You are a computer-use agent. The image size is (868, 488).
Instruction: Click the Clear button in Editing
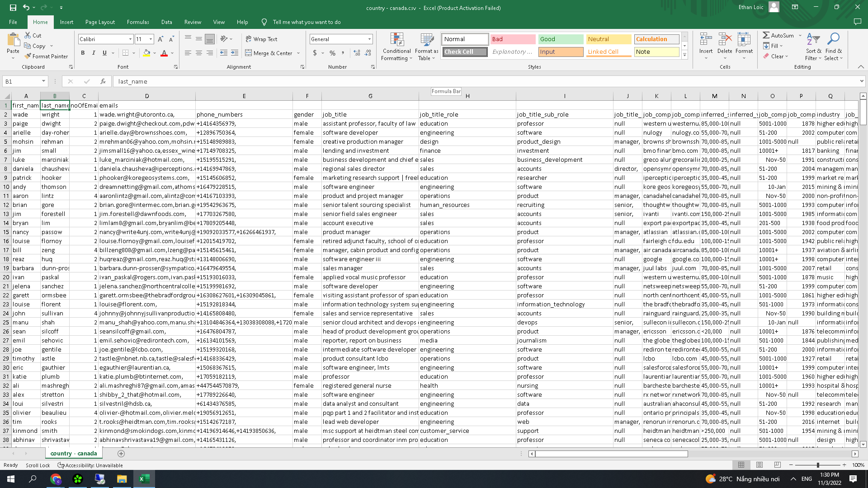click(x=776, y=56)
